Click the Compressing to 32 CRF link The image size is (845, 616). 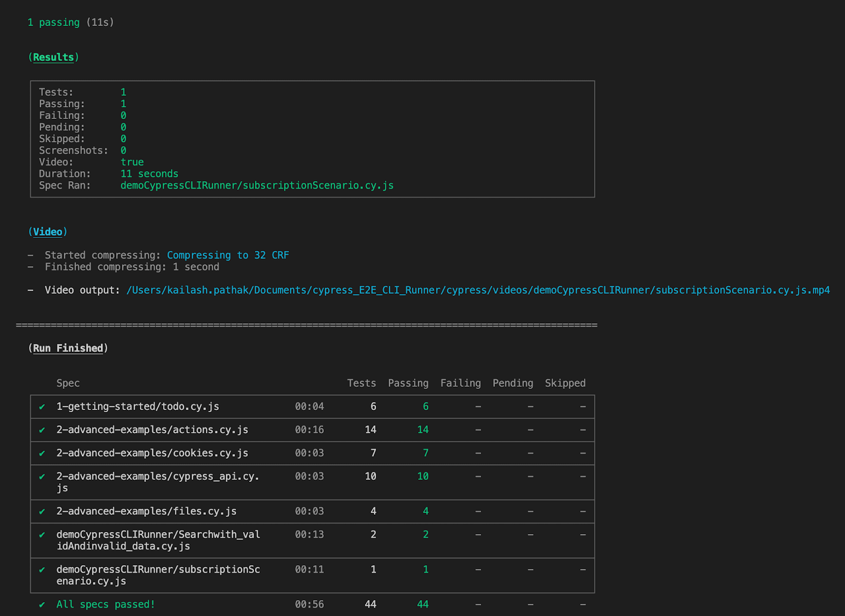(228, 255)
